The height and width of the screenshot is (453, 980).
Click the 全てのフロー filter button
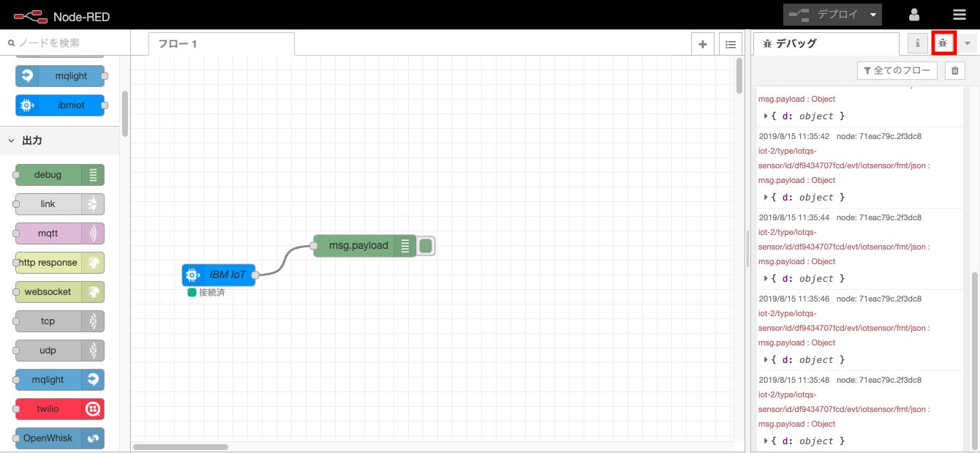click(x=896, y=70)
